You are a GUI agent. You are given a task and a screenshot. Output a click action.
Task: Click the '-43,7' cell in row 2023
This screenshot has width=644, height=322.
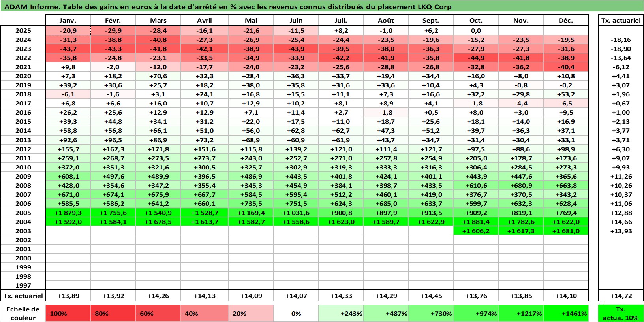coord(68,49)
